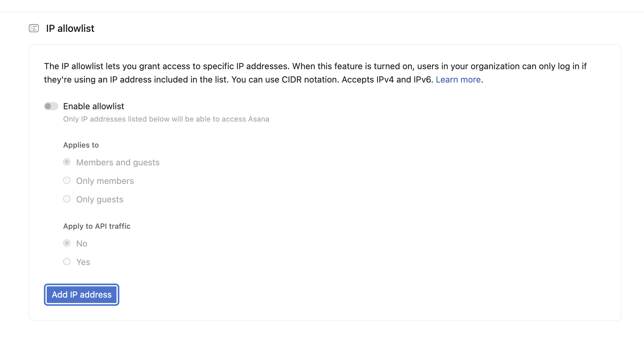Image resolution: width=644 pixels, height=350 pixels.
Task: Click the 'Only guests' label text
Action: [100, 199]
